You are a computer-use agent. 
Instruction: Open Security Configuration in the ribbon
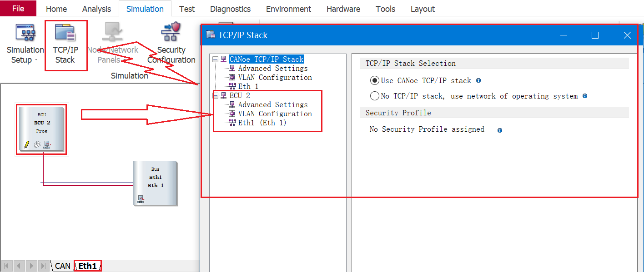point(171,44)
